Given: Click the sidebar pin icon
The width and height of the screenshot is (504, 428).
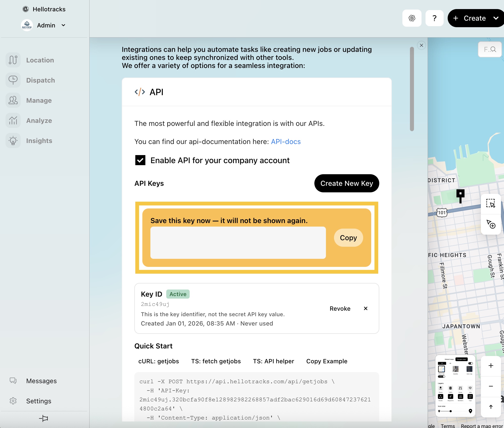Looking at the screenshot, I should pyautogui.click(x=44, y=418).
